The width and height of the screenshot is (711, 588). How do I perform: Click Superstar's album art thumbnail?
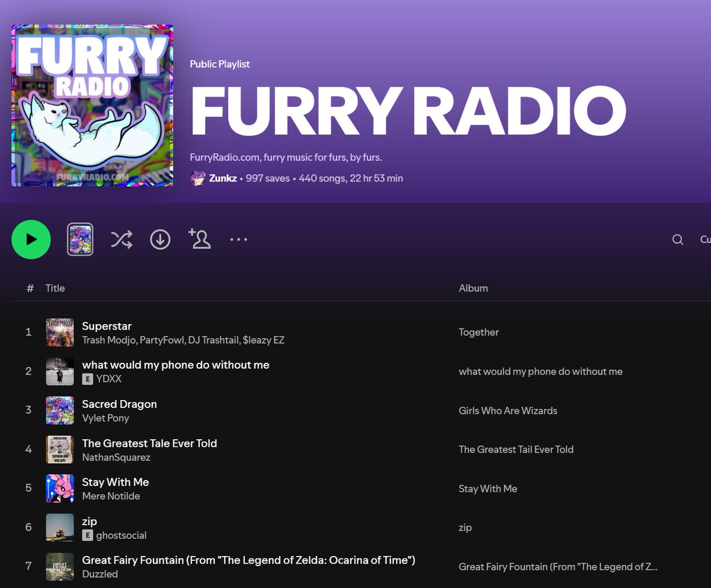tap(60, 333)
